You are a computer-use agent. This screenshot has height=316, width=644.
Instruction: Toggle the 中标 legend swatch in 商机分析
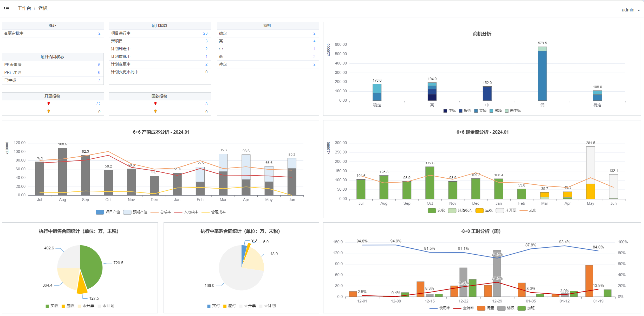coord(445,111)
